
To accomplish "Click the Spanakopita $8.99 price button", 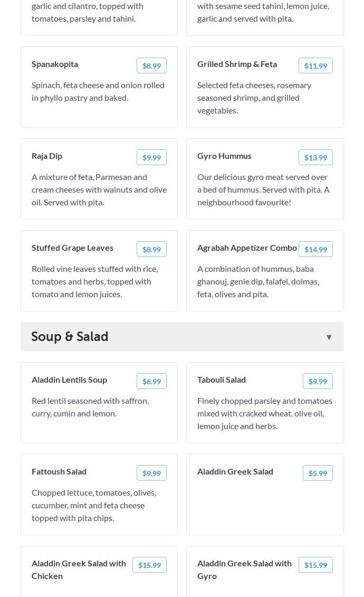I will point(151,66).
